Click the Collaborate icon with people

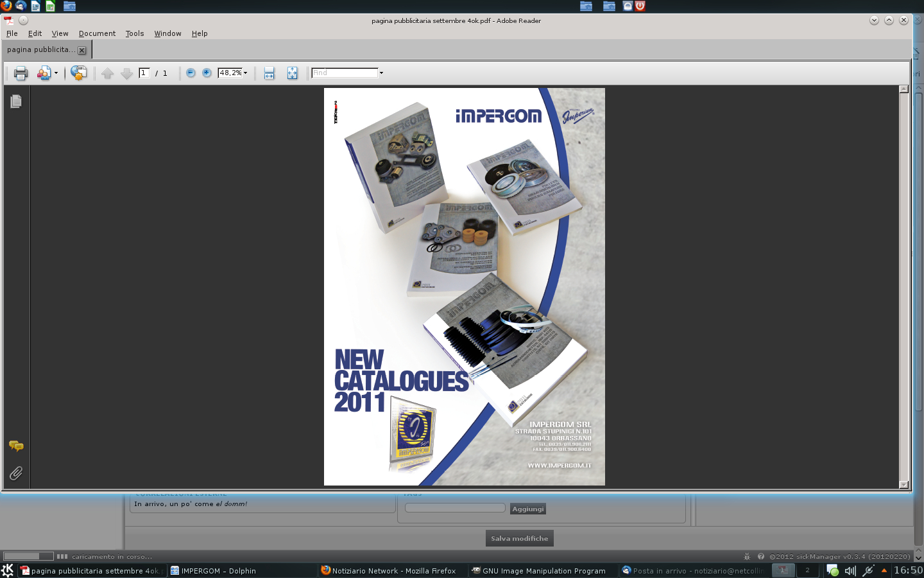(x=44, y=73)
